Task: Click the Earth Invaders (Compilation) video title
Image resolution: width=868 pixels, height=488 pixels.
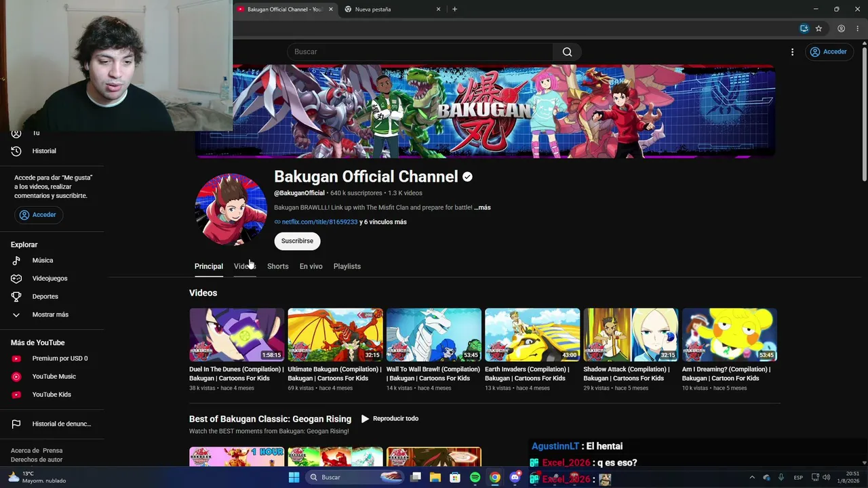Action: point(527,373)
